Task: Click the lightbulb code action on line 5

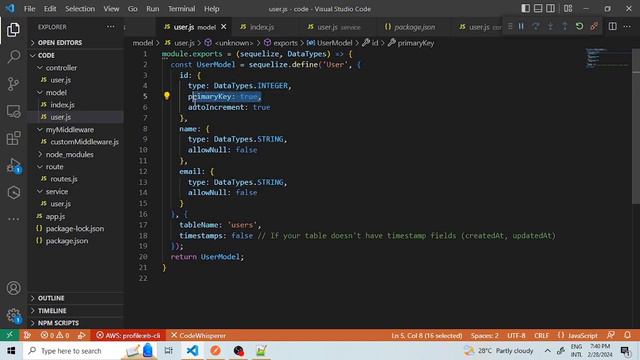Action: pyautogui.click(x=167, y=96)
